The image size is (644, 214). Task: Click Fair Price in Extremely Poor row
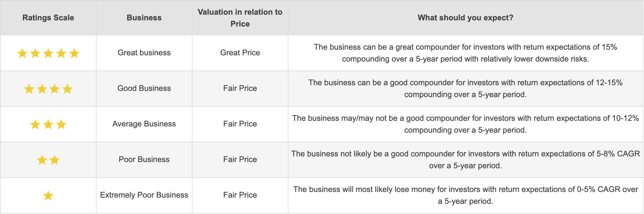[240, 195]
